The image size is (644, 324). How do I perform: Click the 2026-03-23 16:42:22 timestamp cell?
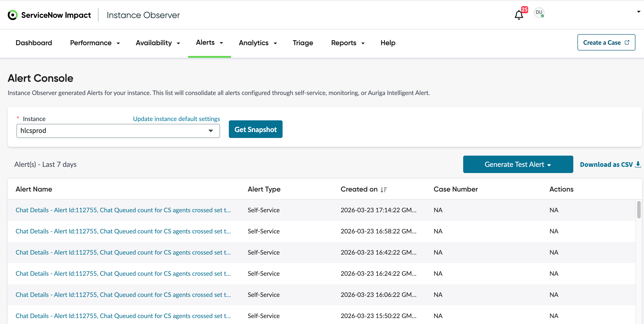click(x=378, y=252)
